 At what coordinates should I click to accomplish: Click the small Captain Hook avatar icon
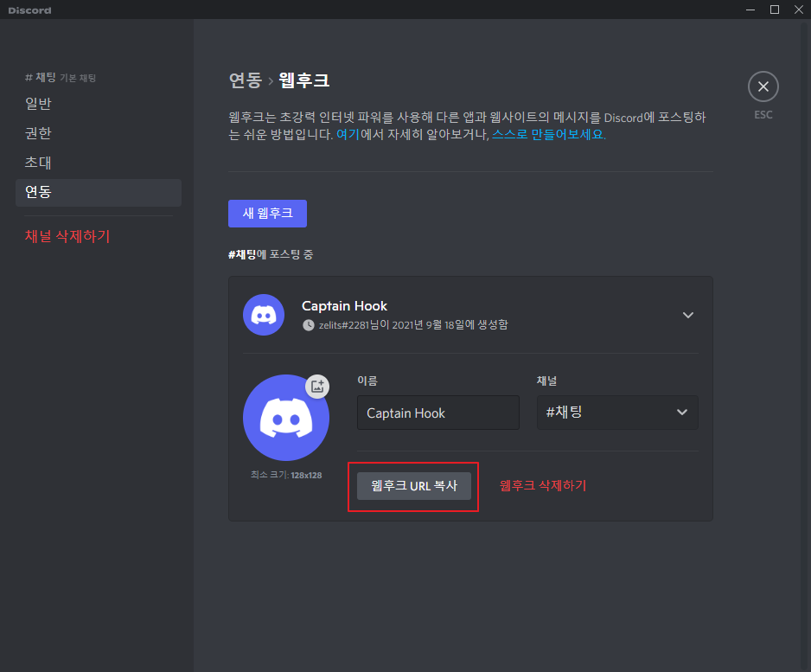(264, 315)
